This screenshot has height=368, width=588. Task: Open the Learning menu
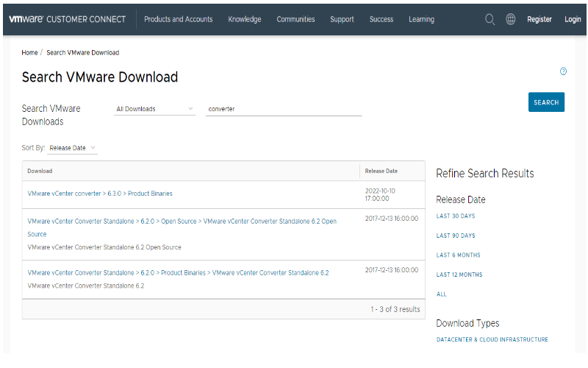pyautogui.click(x=421, y=19)
